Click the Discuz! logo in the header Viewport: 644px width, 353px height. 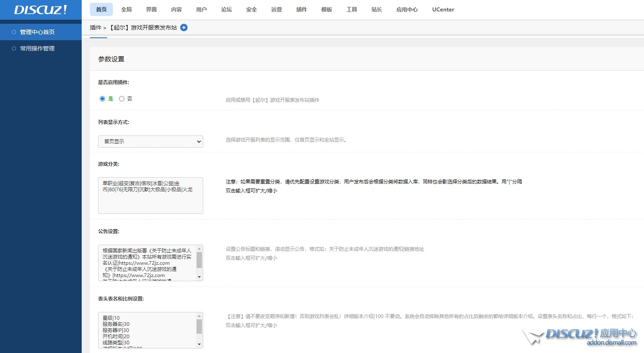click(41, 10)
